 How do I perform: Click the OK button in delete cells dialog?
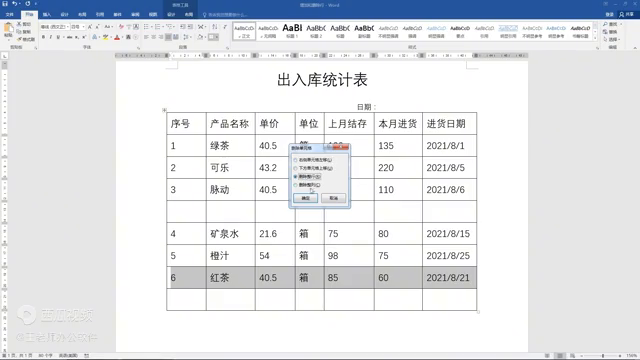point(305,198)
